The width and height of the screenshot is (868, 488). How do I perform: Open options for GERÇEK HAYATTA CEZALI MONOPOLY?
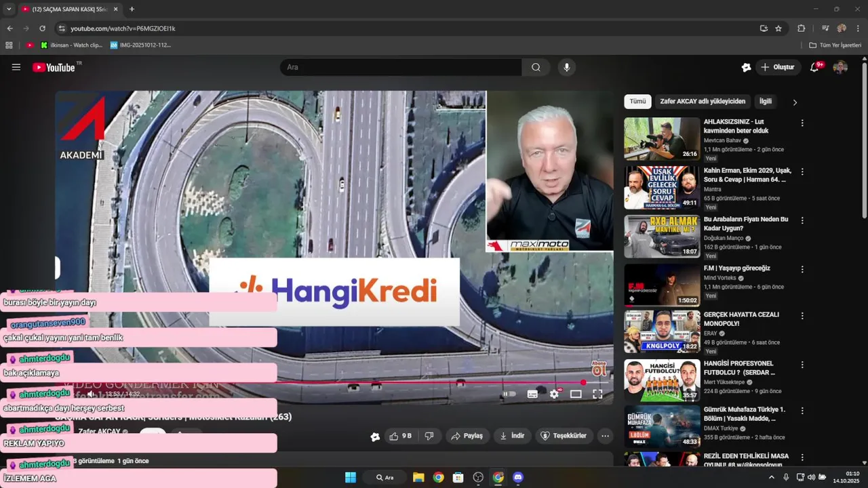coord(802,316)
